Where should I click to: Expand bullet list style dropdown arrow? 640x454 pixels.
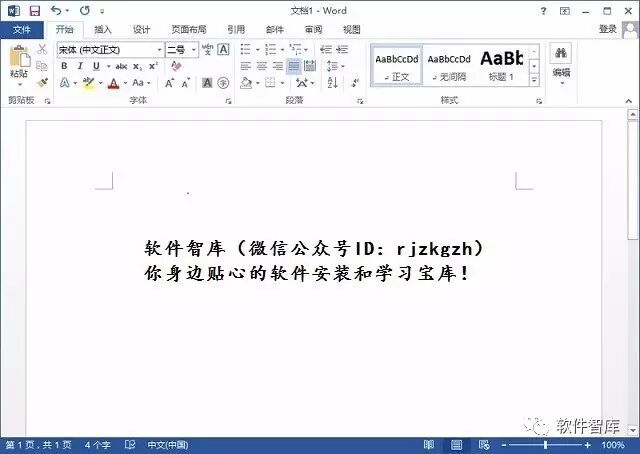pyautogui.click(x=258, y=50)
